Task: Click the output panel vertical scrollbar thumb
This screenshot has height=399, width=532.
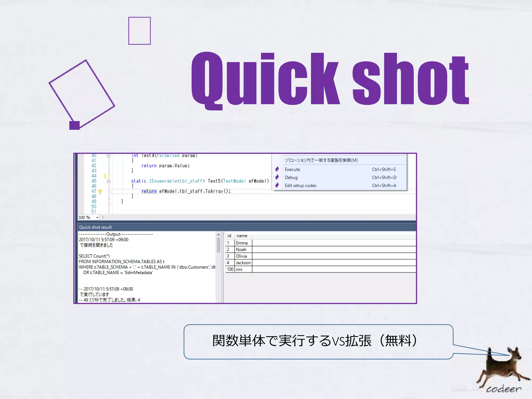Action: pyautogui.click(x=218, y=245)
